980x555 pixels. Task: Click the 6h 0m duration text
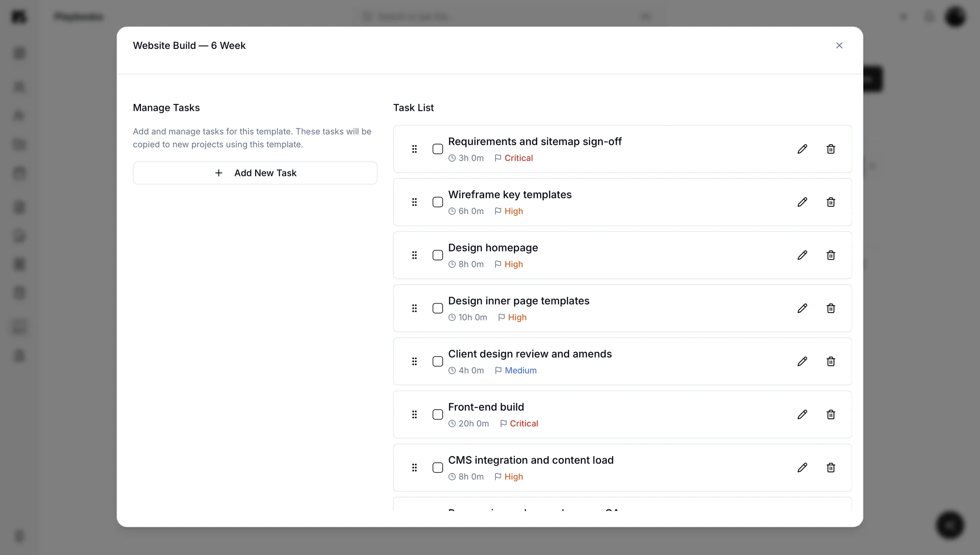tap(471, 211)
